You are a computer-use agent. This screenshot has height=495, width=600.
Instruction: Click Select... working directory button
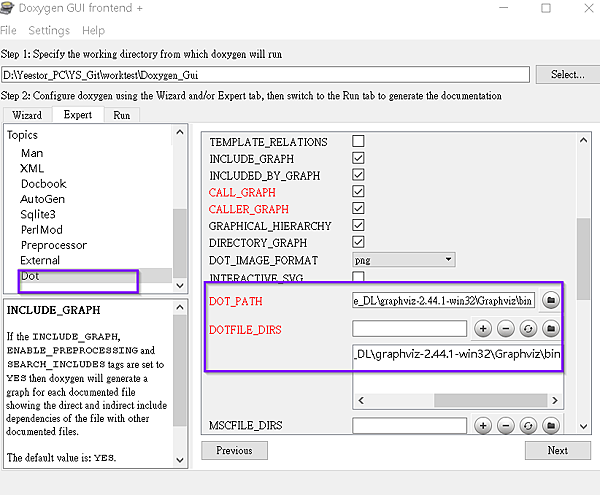[568, 74]
